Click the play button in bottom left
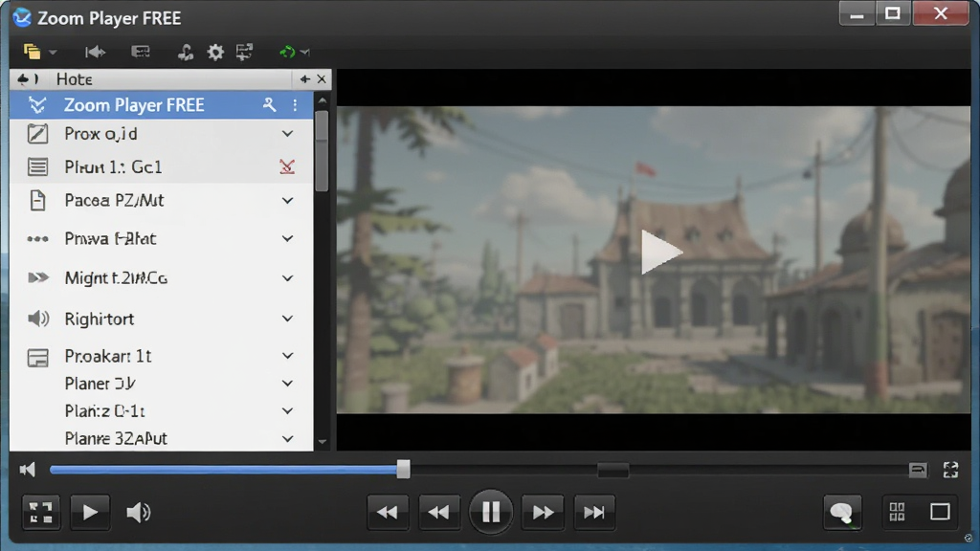The height and width of the screenshot is (551, 980). 90,513
